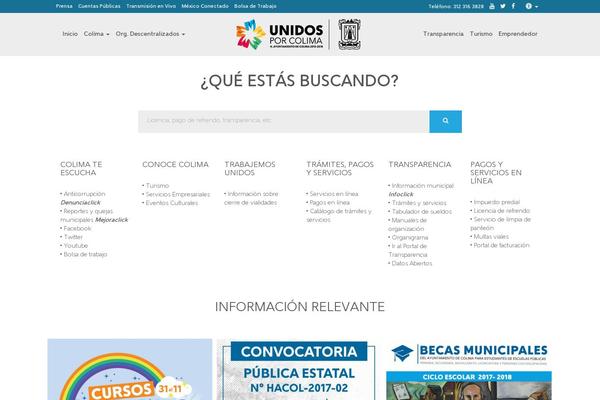
Task: Open Portal de facturación link
Action: pos(501,245)
